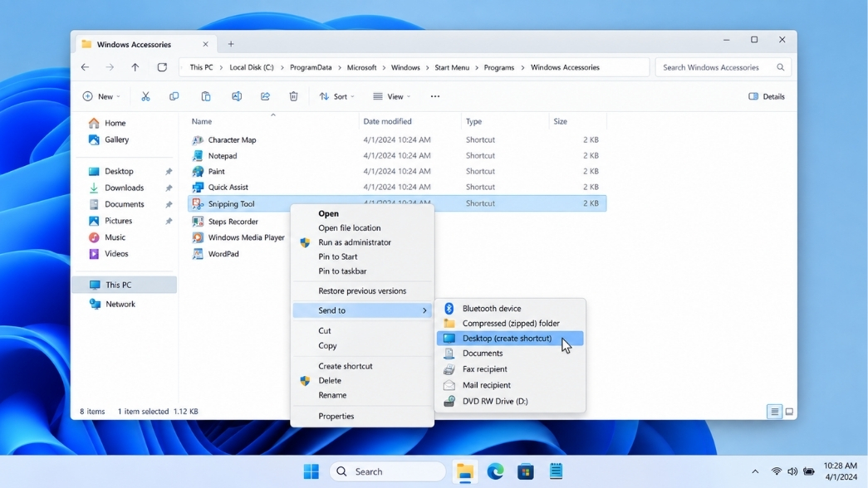Send to Desktop (create shortcut)
The height and width of the screenshot is (488, 868).
pyautogui.click(x=510, y=338)
